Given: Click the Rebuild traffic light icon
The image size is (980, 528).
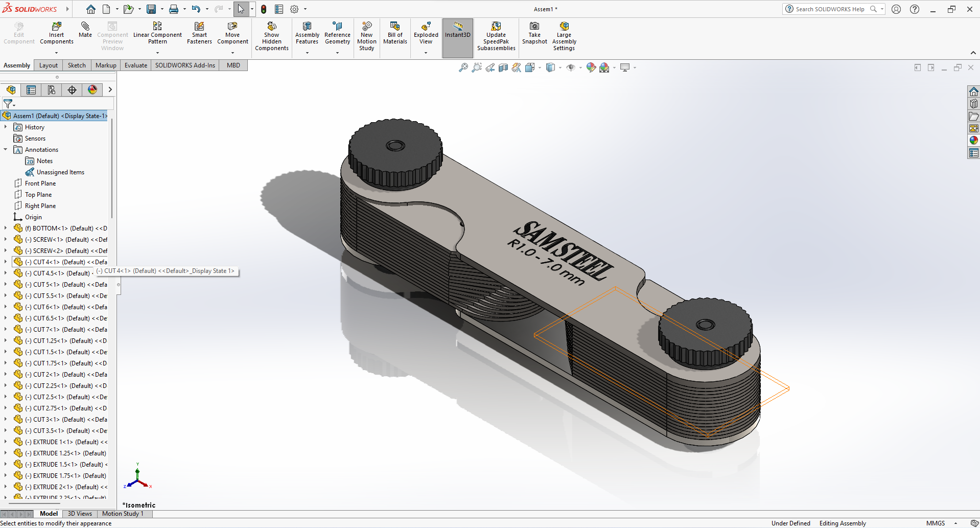Looking at the screenshot, I should click(264, 9).
